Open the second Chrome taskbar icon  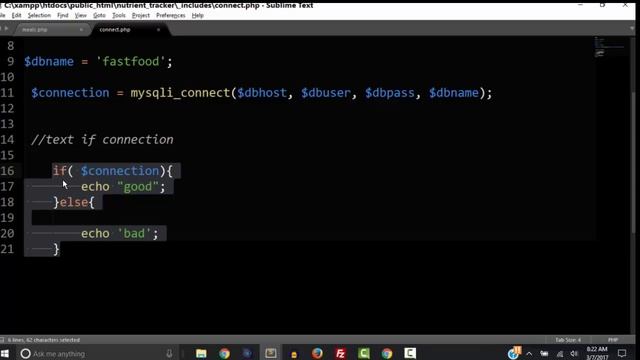(x=387, y=353)
